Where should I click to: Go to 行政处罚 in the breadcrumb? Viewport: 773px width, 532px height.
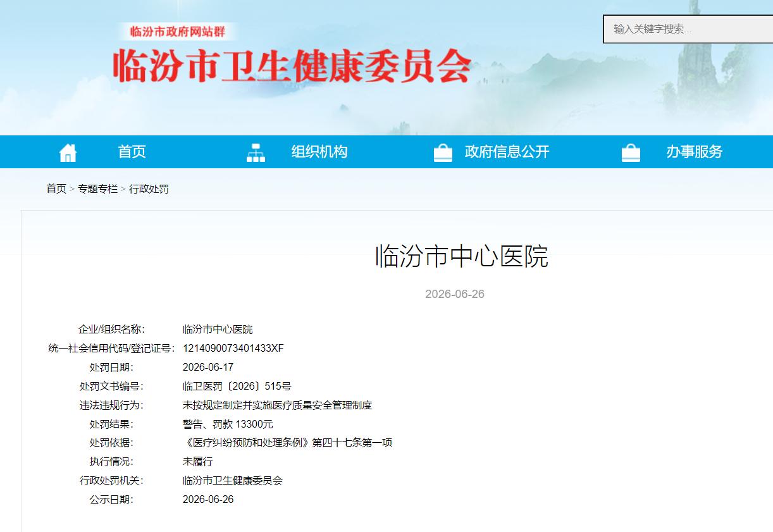click(149, 189)
